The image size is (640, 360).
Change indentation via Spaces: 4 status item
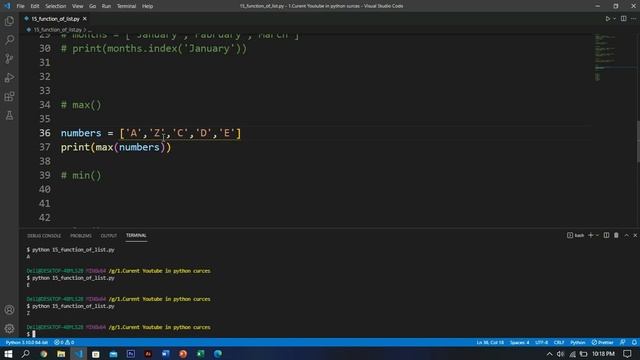click(520, 342)
